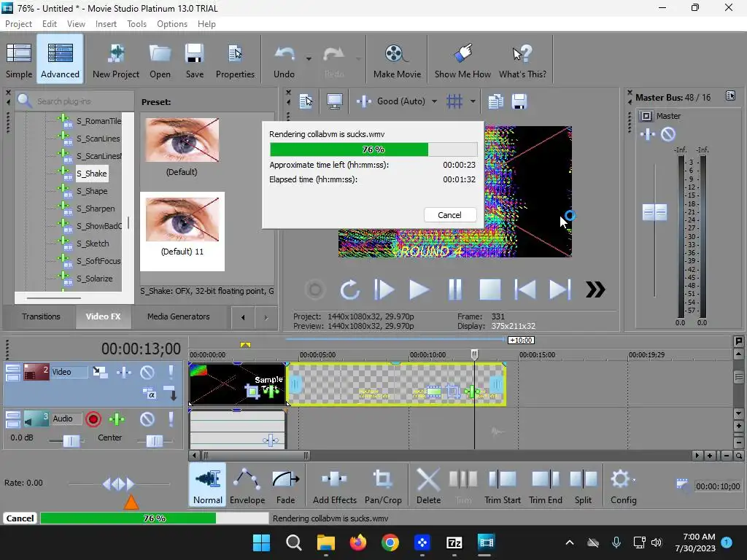Toggle Master bus mute
Screen dimensions: 747x560
pyautogui.click(x=668, y=134)
